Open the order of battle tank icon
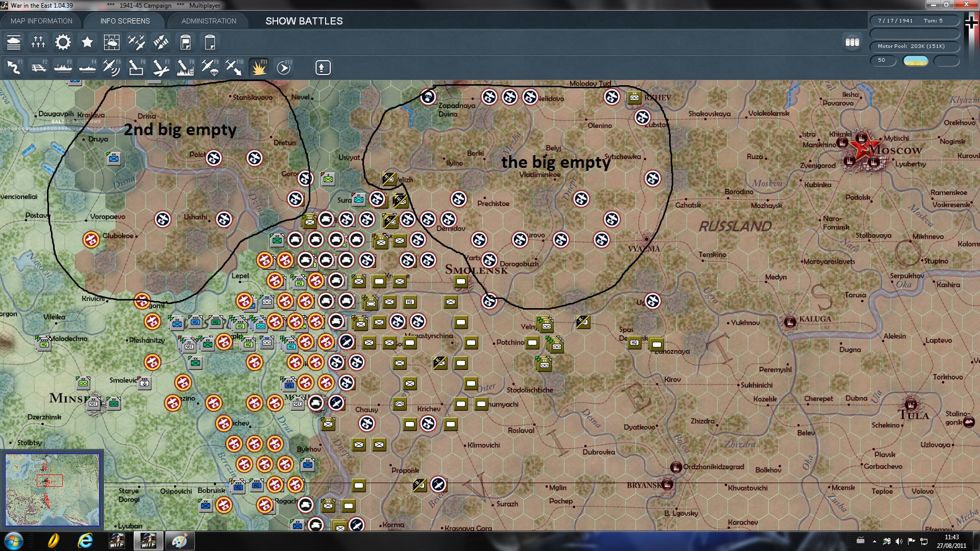 pos(14,42)
